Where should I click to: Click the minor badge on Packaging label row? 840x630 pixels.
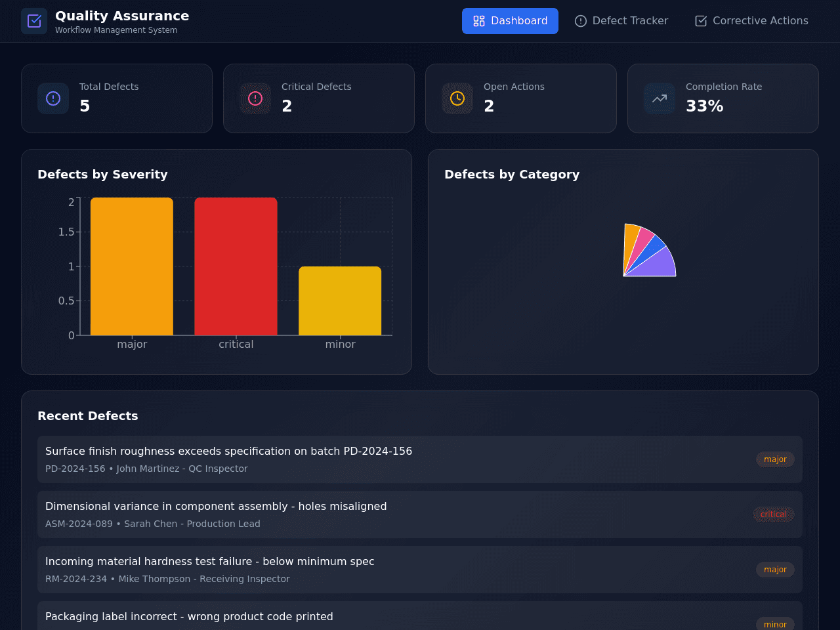775,624
